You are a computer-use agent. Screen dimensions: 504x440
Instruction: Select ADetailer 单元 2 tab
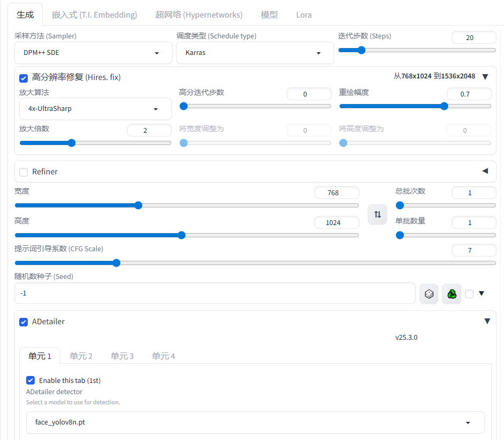[x=81, y=356]
